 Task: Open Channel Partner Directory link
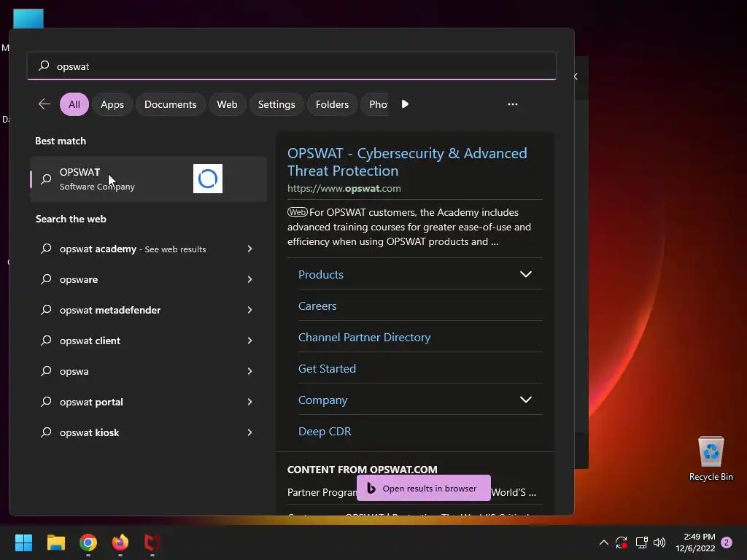click(365, 337)
